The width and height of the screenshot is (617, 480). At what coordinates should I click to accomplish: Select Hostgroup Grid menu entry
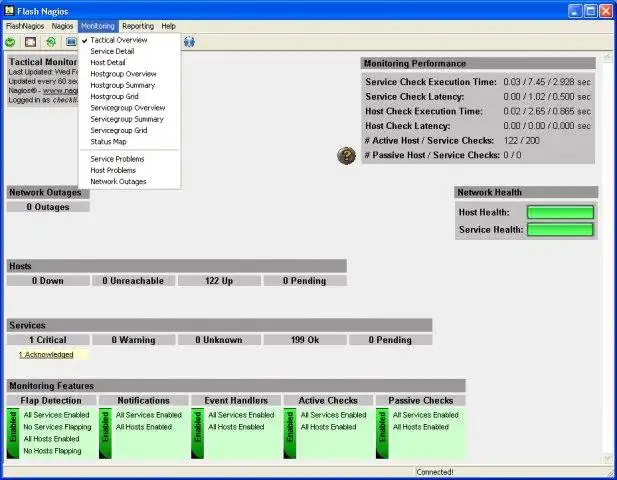tap(129, 97)
